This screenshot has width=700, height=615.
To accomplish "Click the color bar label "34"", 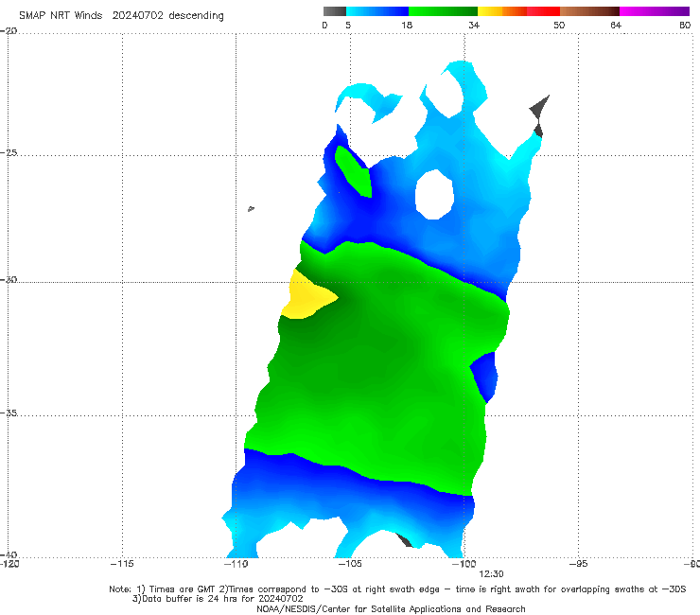I will coord(474,25).
